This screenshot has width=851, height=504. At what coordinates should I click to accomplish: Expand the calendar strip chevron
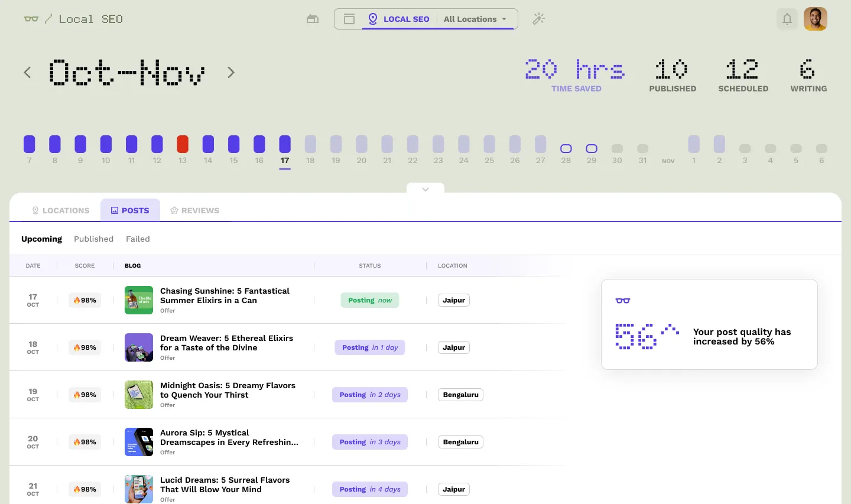(425, 189)
